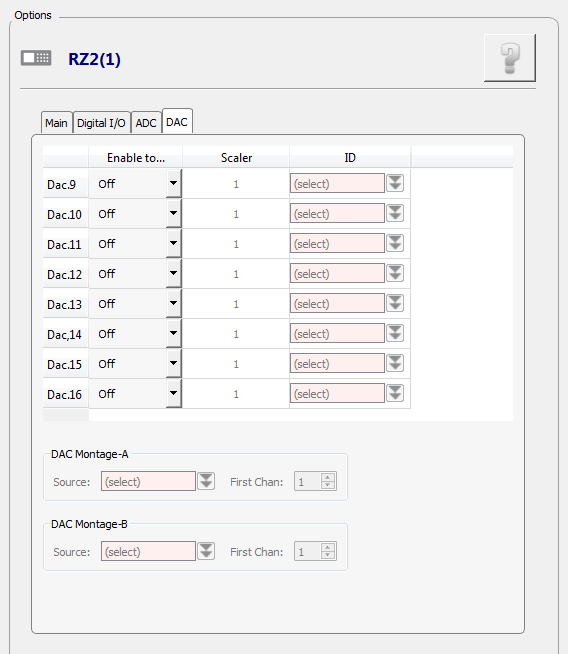Click the Scaler value for Dac.12

pyautogui.click(x=236, y=274)
